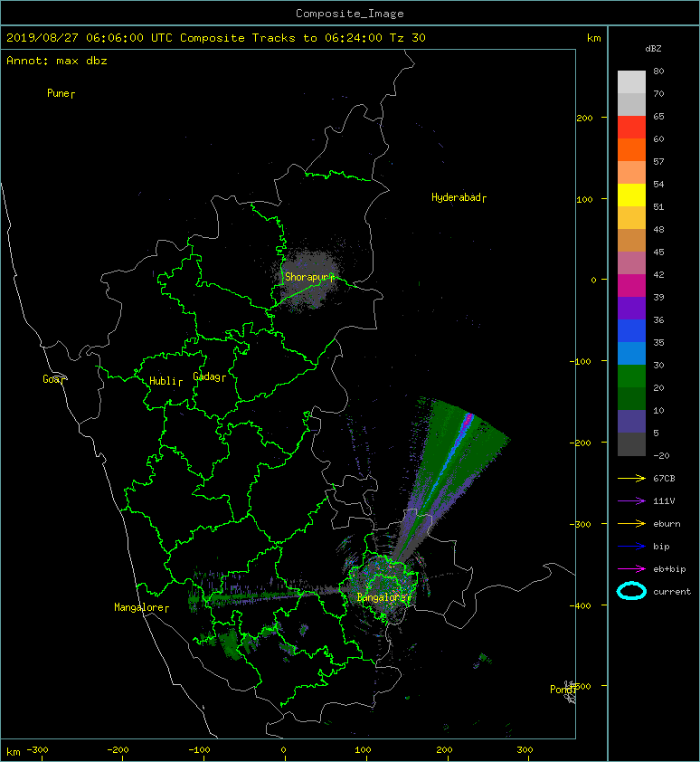Click the 2019/08/27 06:06:00 UTC timestamp
Screen dimensions: 700x762
point(89,38)
